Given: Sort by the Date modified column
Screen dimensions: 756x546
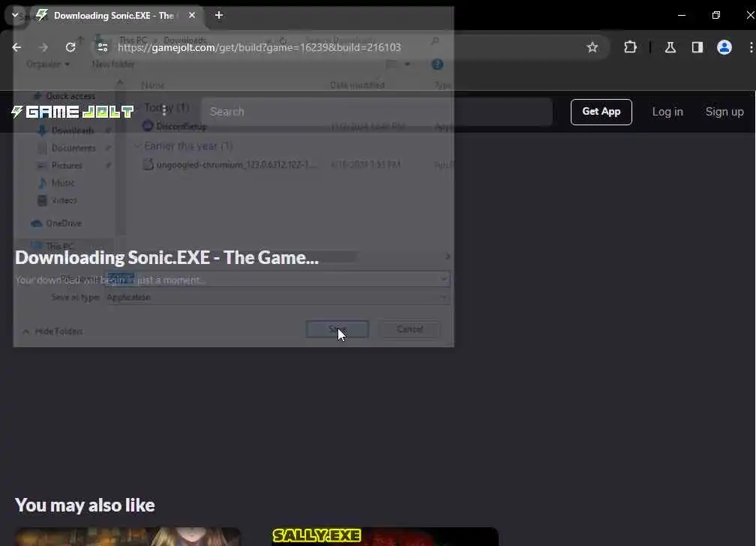Looking at the screenshot, I should [357, 85].
